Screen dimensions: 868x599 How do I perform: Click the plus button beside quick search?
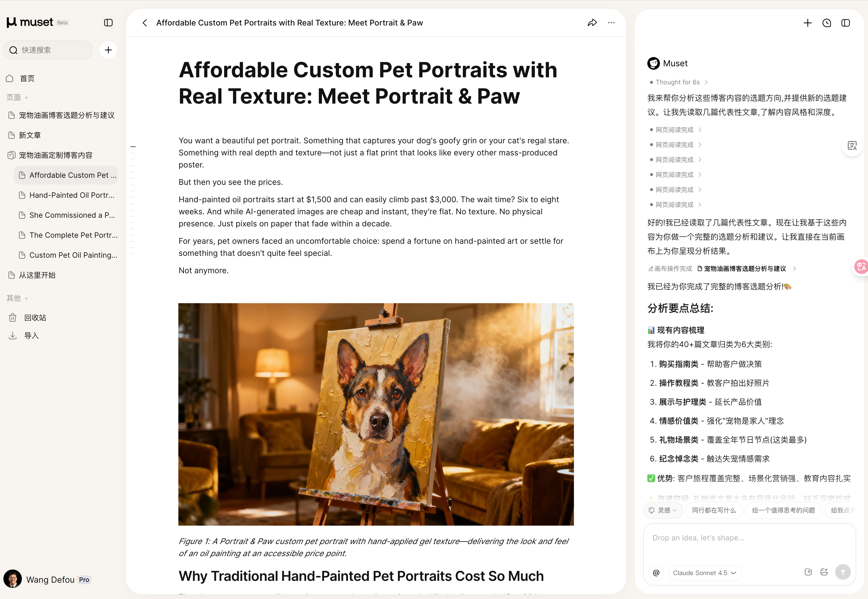point(108,50)
